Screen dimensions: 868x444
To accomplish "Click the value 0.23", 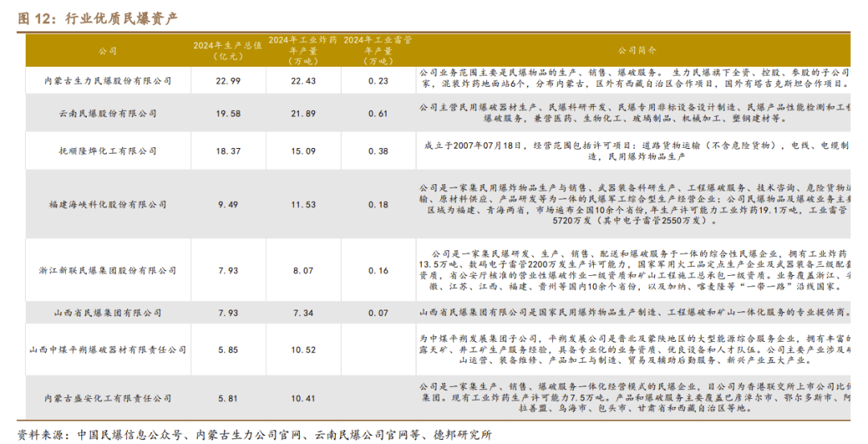I will point(379,81).
